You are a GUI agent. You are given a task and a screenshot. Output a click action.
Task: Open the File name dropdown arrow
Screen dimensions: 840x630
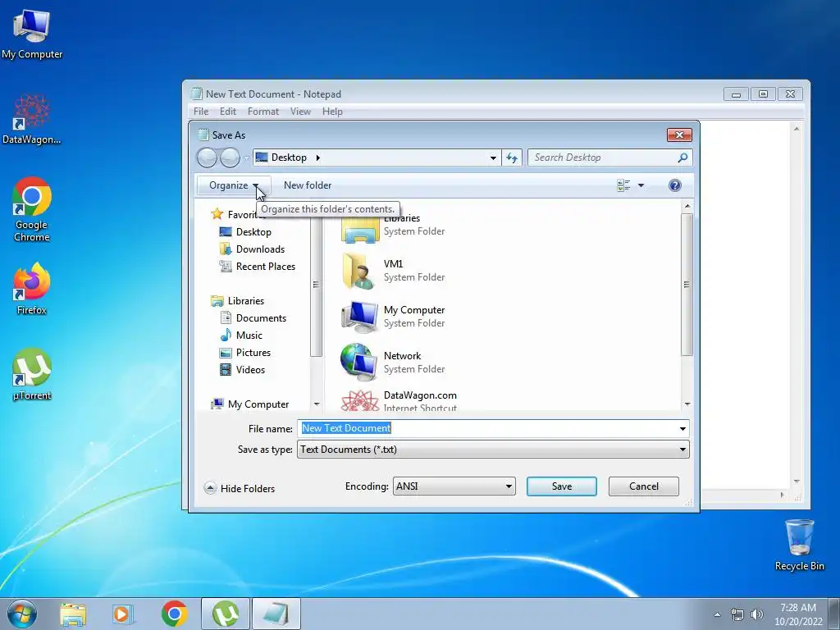tap(682, 428)
